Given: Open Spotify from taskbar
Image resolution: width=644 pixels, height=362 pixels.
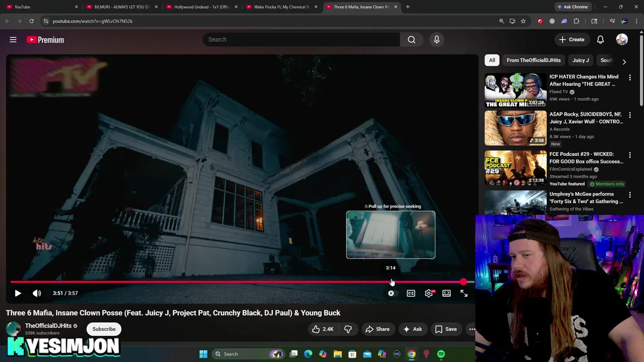Looking at the screenshot, I should [x=441, y=354].
